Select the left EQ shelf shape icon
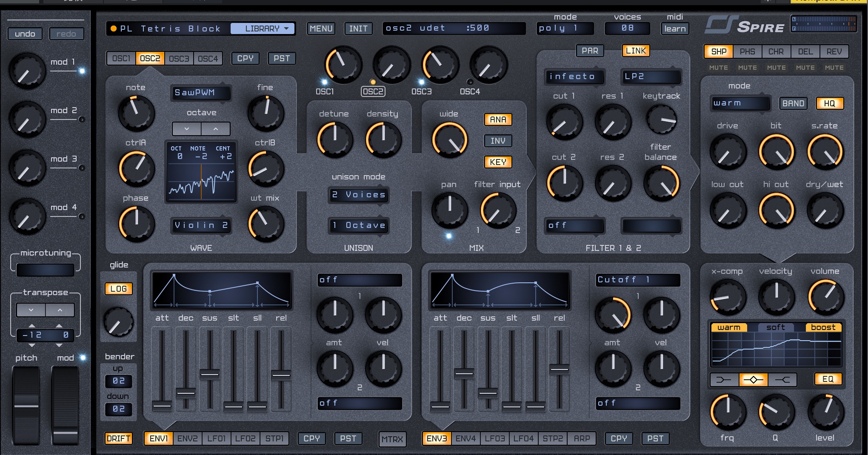 [724, 379]
